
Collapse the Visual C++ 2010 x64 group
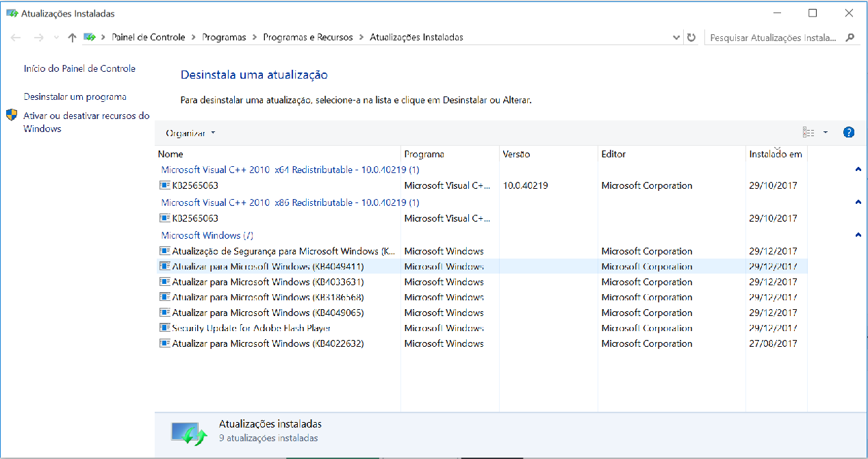[x=858, y=170]
